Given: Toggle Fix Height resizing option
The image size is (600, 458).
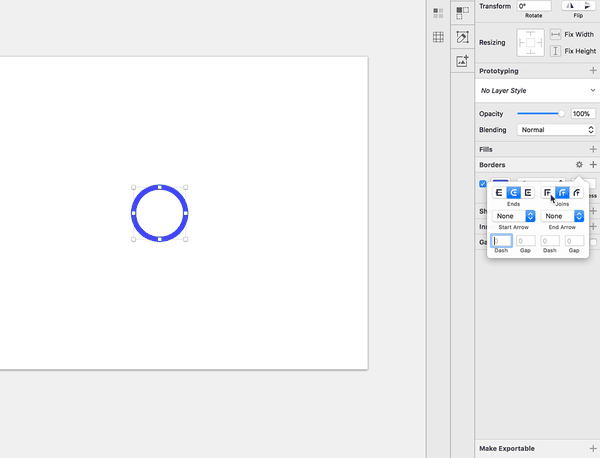Looking at the screenshot, I should pos(555,51).
